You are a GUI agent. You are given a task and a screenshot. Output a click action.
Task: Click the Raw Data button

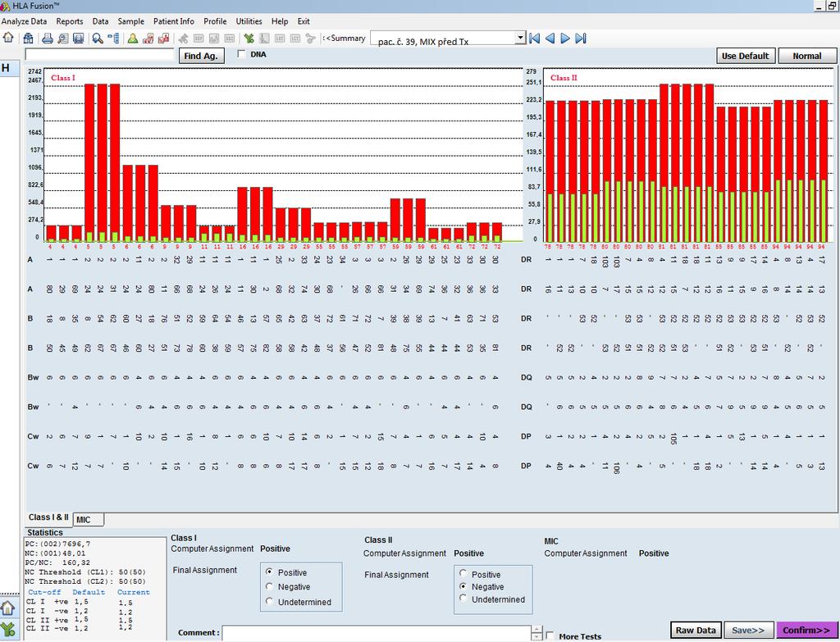tap(696, 630)
